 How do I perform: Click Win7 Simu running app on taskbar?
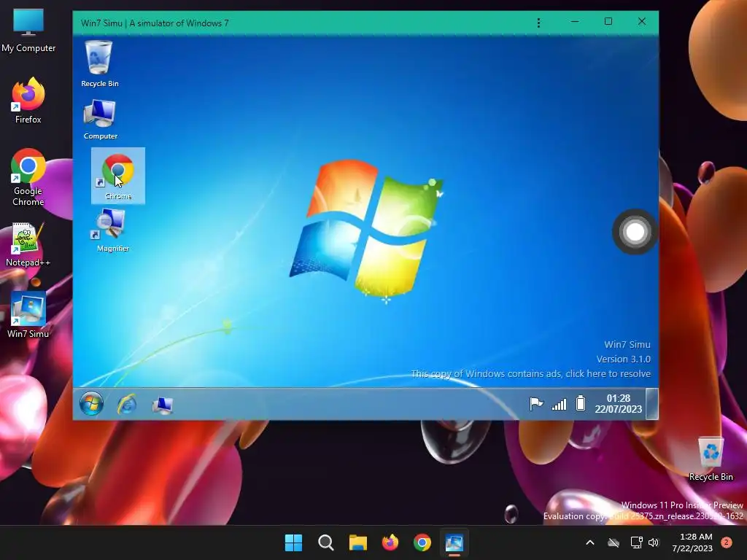pyautogui.click(x=454, y=542)
